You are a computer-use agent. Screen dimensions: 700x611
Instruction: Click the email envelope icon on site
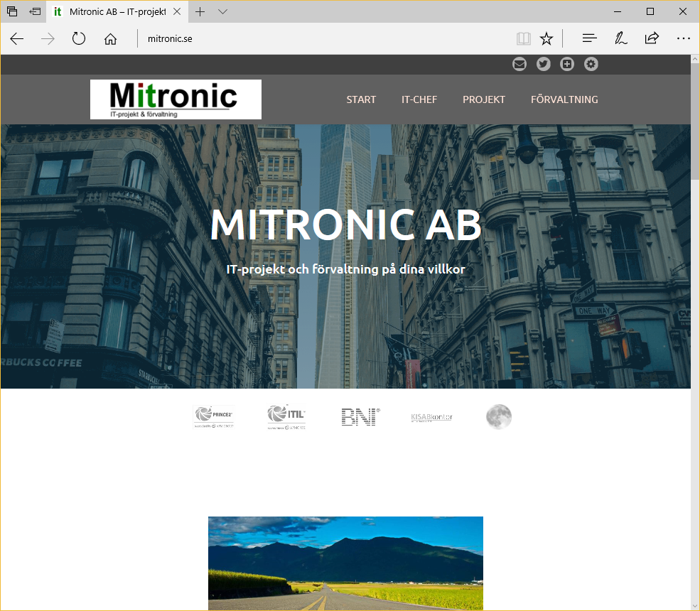coord(519,64)
